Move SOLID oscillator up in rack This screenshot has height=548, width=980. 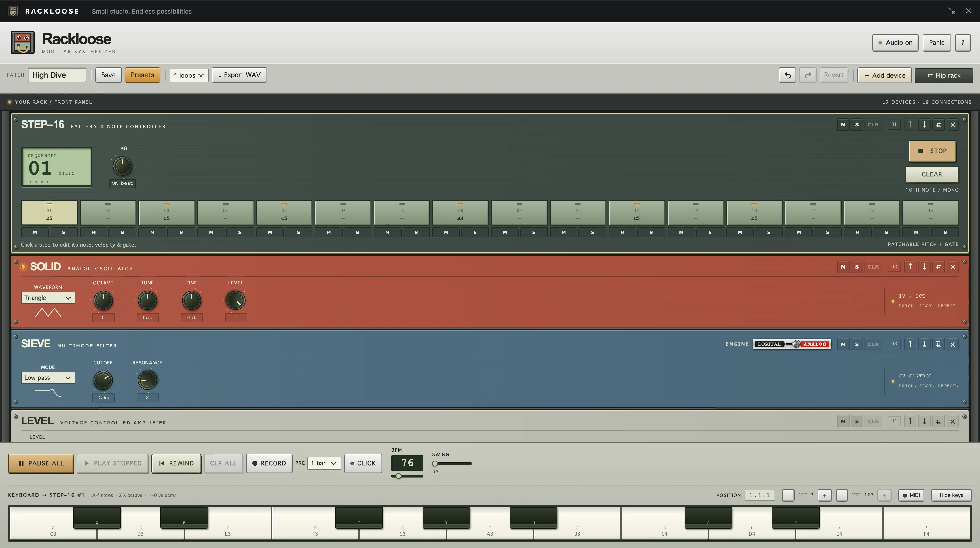[x=910, y=267]
